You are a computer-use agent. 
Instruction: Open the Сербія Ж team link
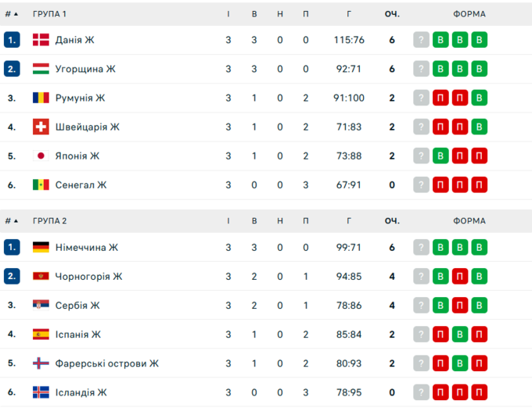coord(77,306)
